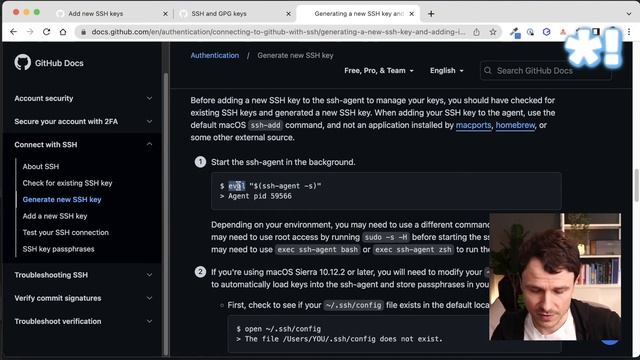
Task: Click the presenter webcam overlay
Action: click(555, 277)
